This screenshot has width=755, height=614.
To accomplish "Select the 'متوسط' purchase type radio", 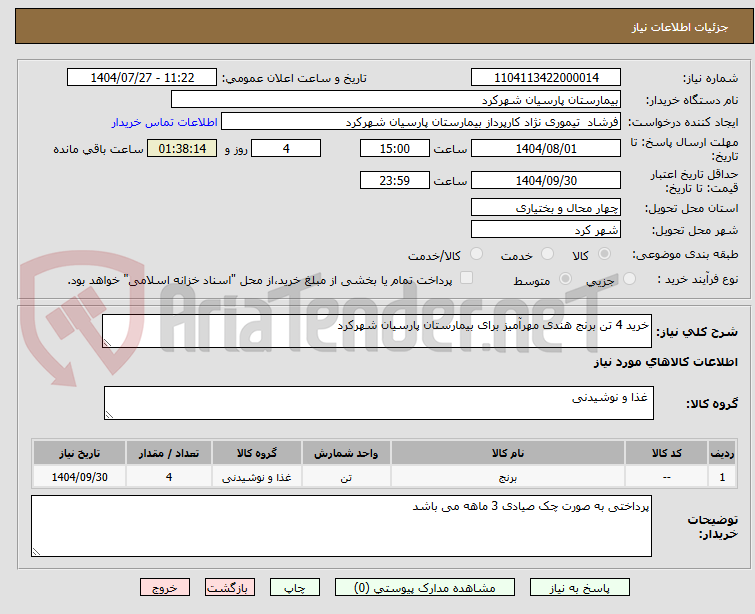I will click(565, 279).
